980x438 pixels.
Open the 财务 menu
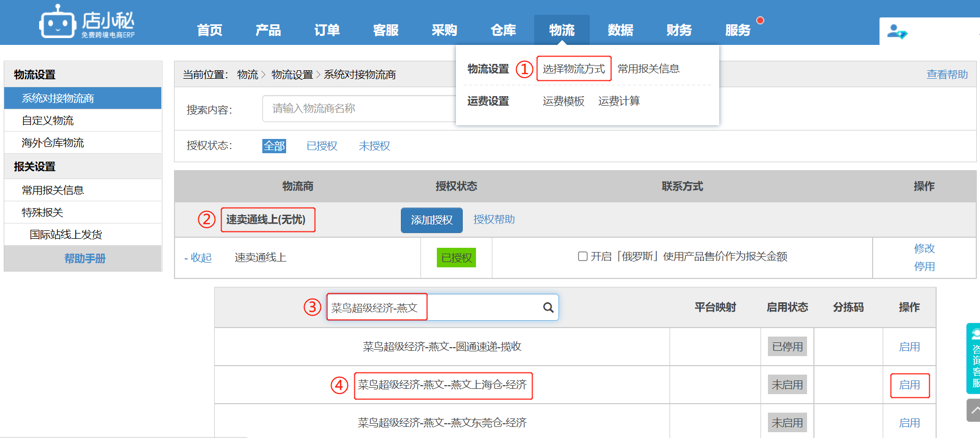click(x=680, y=30)
